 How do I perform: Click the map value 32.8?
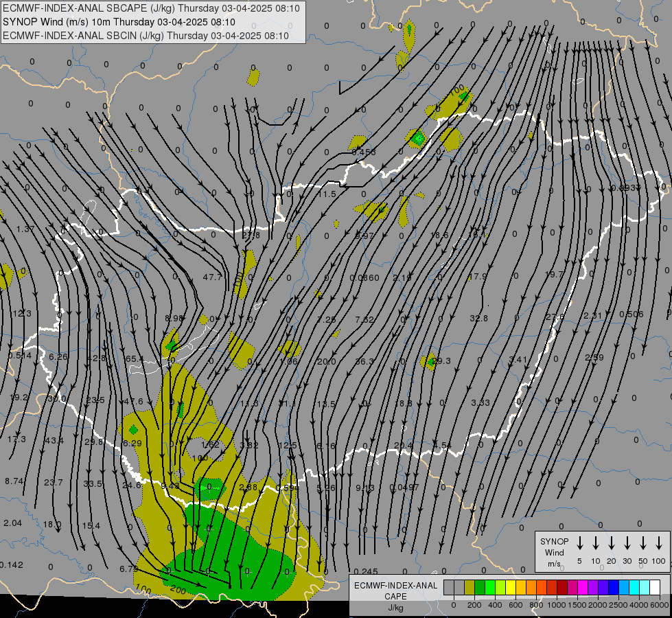478,318
